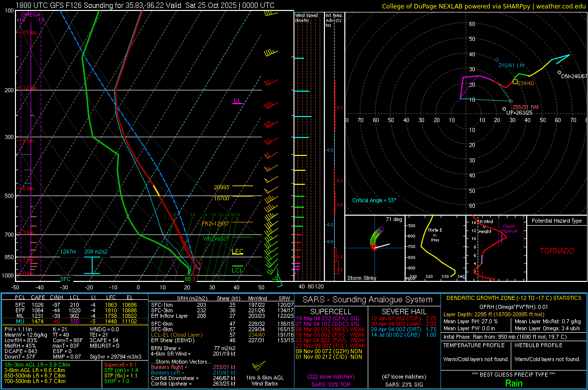Click the green LCL level label
Screen dimensions: 588x390
pos(237,270)
